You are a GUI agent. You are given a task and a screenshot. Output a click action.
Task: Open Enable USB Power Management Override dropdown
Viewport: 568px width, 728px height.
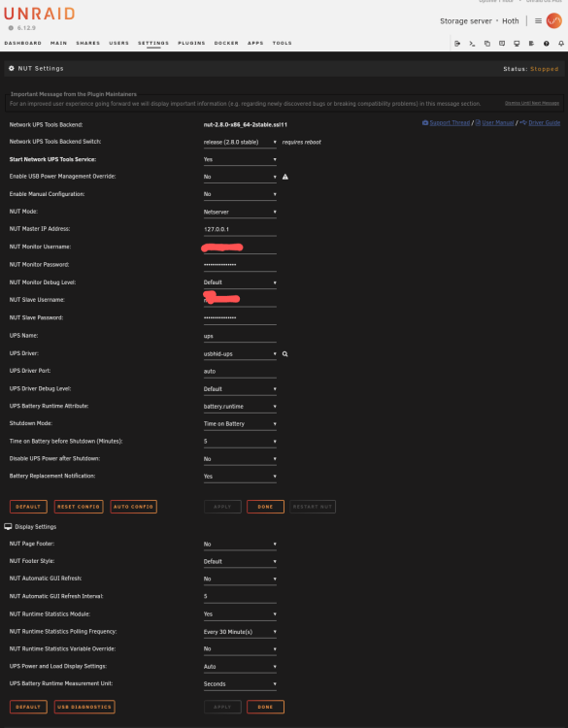point(240,177)
